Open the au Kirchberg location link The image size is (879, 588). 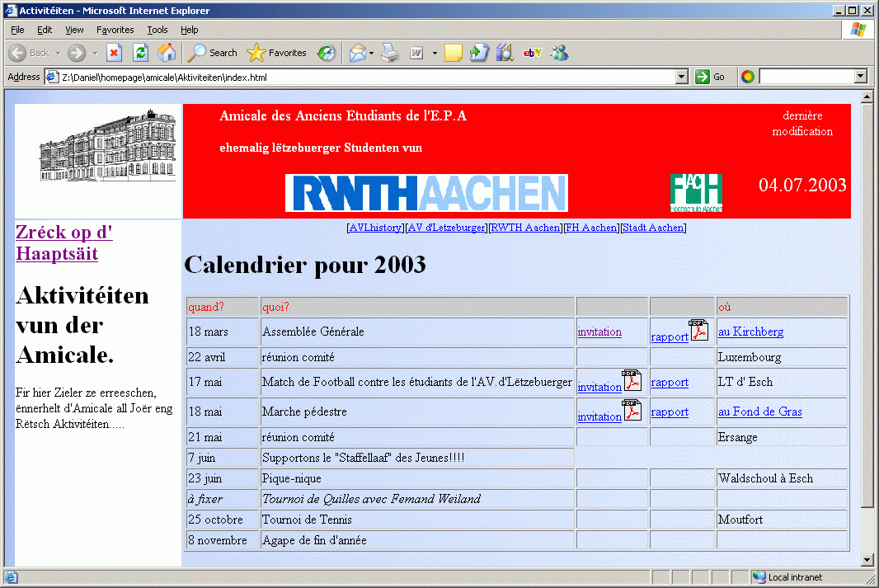pyautogui.click(x=750, y=332)
